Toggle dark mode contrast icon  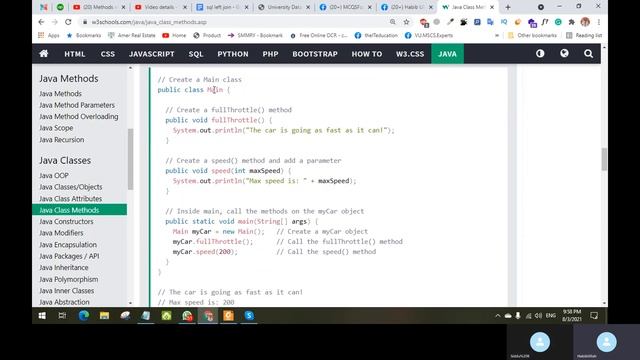pyautogui.click(x=540, y=53)
